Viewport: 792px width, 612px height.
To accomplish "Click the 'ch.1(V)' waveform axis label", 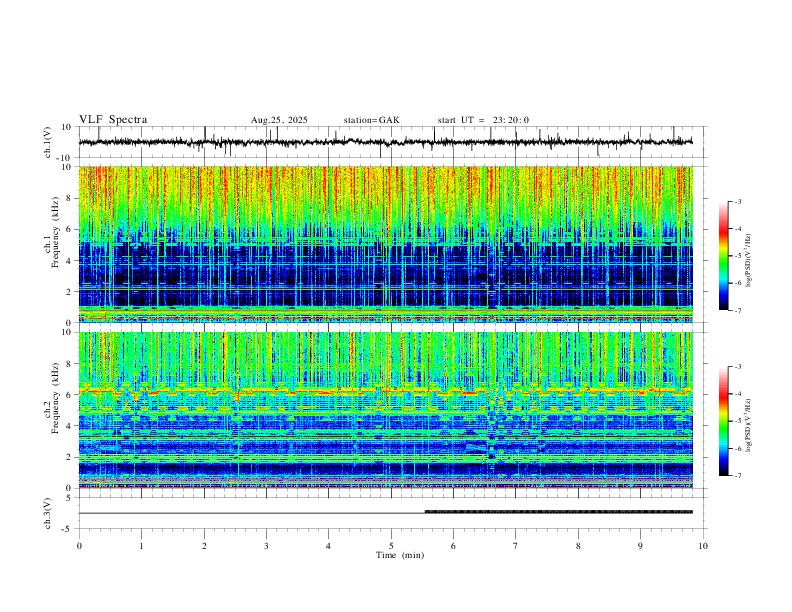I will pos(48,142).
